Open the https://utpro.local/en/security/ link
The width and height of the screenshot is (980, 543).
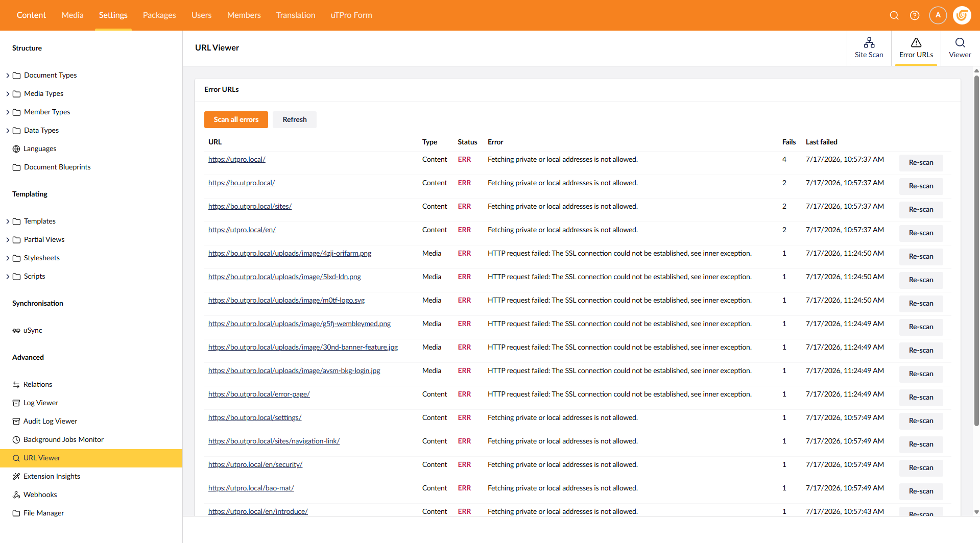click(x=255, y=465)
